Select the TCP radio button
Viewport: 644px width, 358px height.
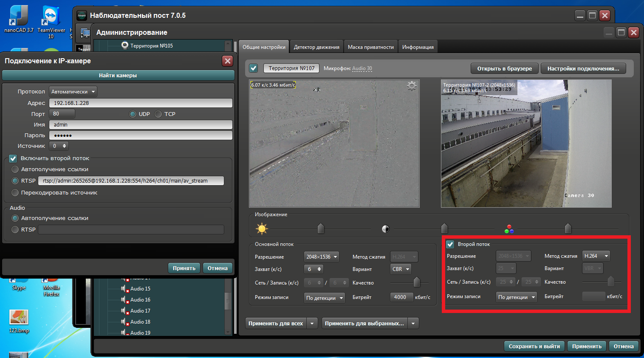pyautogui.click(x=158, y=114)
